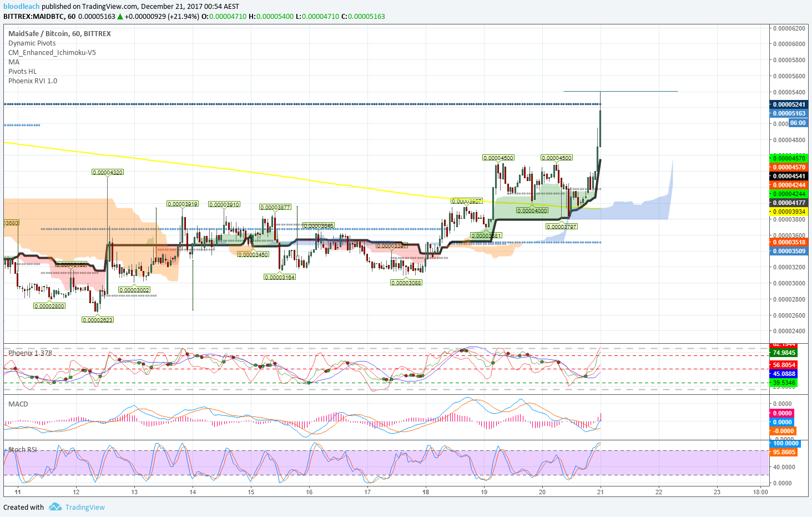Click the high value H:0.00005400
The width and height of the screenshot is (812, 517).
click(x=271, y=17)
